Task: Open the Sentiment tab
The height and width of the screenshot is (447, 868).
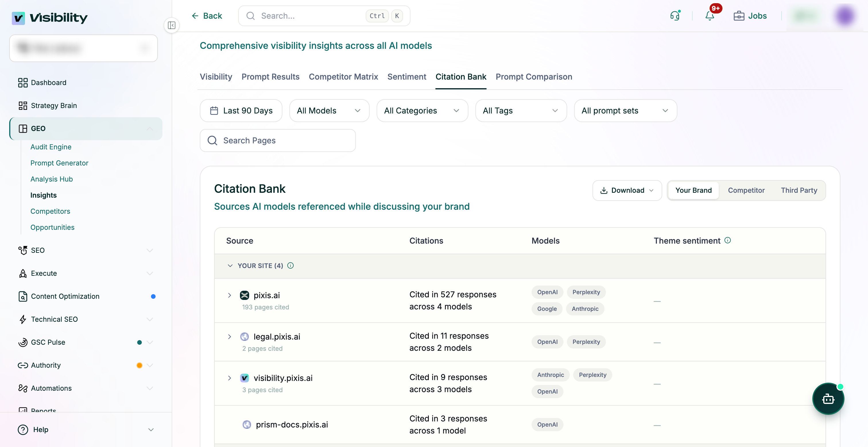Action: tap(406, 77)
